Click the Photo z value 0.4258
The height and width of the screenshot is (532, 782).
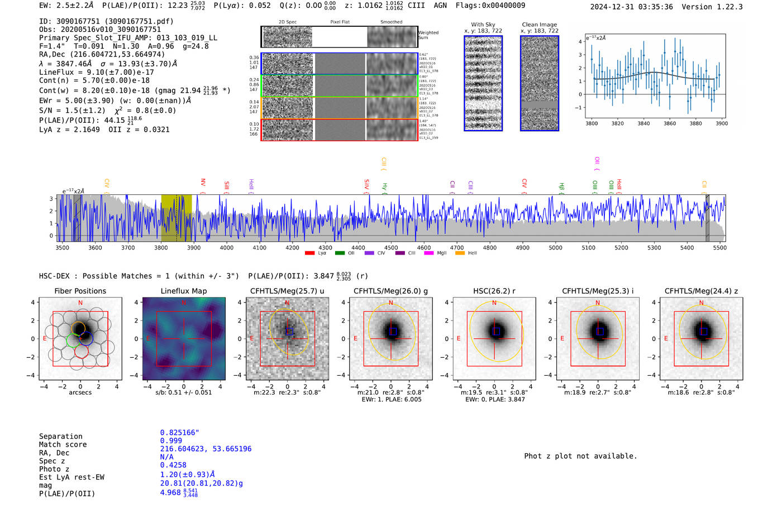173,465
